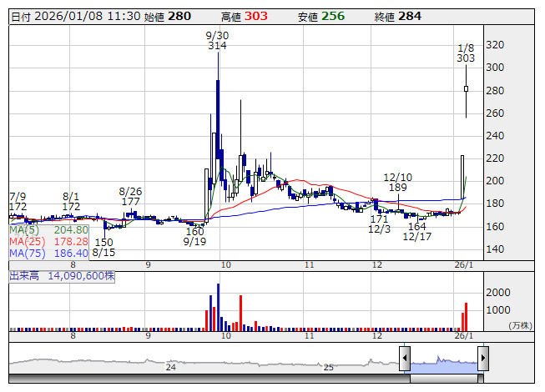
Task: Click the 高値 303 value in header
Action: pos(257,16)
